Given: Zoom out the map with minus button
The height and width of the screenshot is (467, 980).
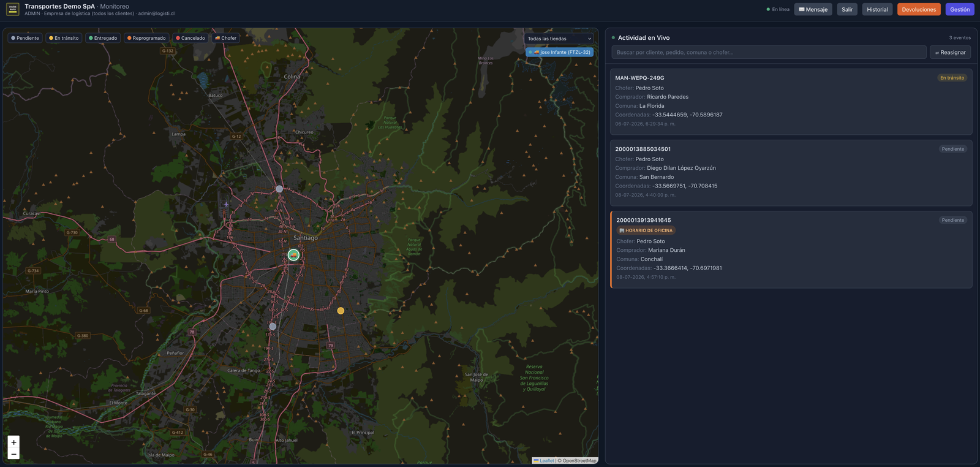Looking at the screenshot, I should click(x=13, y=454).
